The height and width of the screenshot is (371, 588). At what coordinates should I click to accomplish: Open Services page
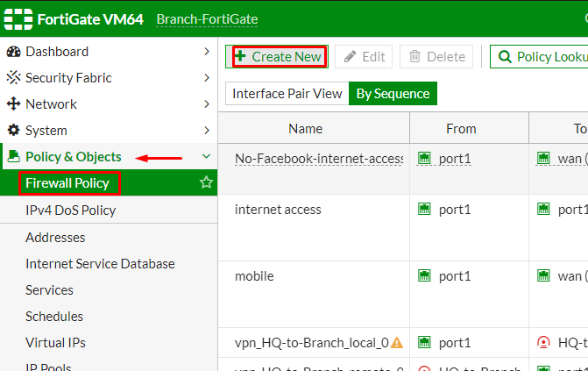pos(109,290)
